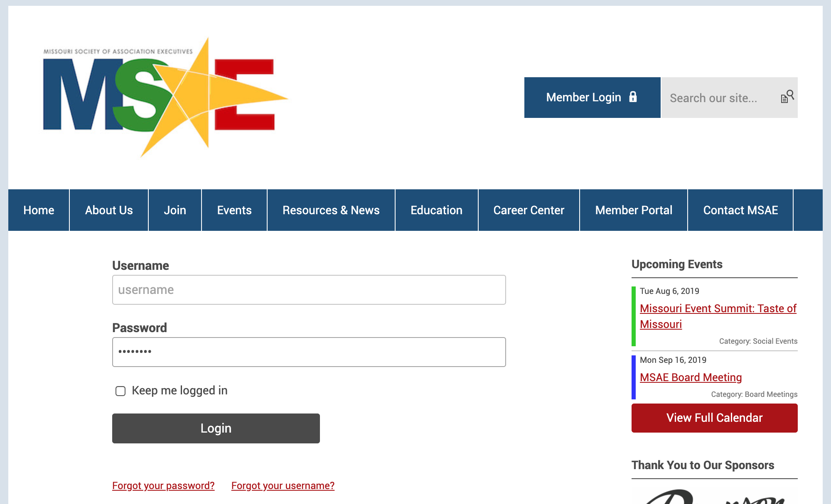Click the Thank You to Our Sponsors heading

pos(703,465)
